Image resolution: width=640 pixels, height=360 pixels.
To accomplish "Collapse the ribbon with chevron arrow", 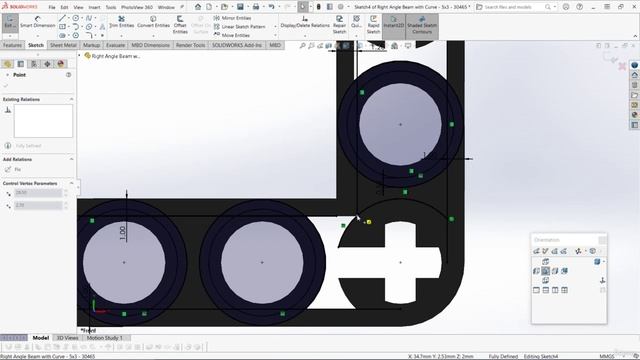I will click(x=635, y=36).
